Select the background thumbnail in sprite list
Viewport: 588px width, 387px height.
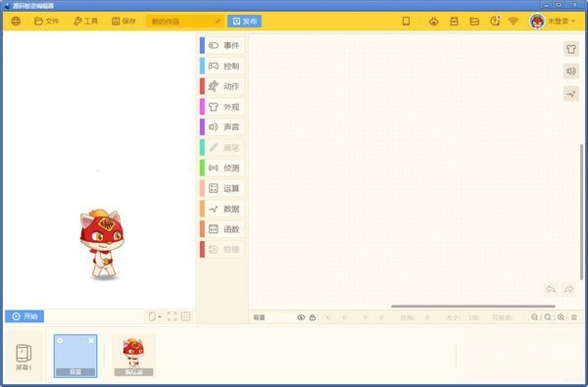coord(75,356)
